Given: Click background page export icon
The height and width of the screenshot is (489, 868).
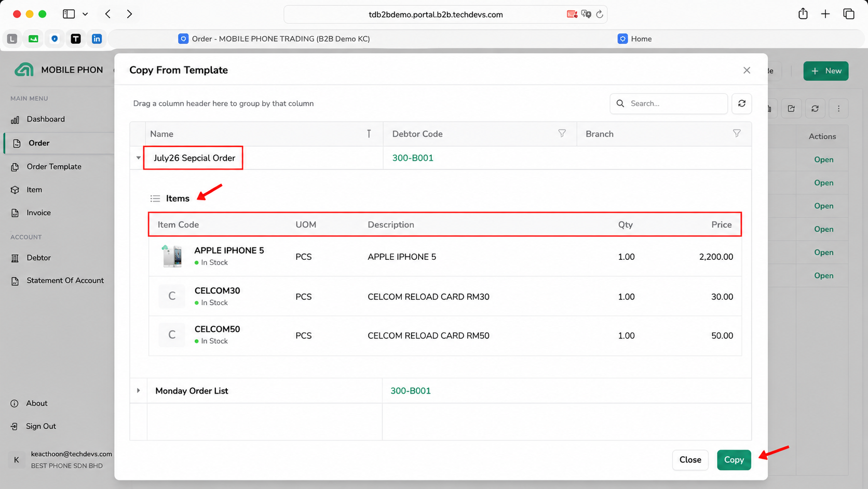Looking at the screenshot, I should point(791,109).
